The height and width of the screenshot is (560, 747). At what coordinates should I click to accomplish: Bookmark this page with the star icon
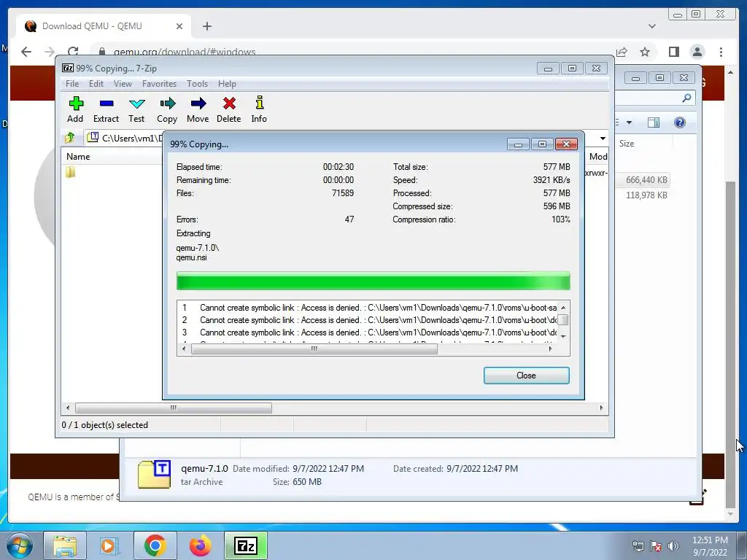click(645, 52)
